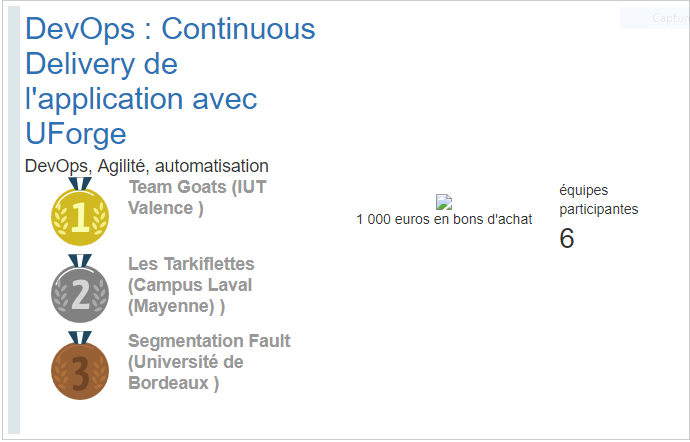Click the ribbon atop the bronze medal
This screenshot has height=442, width=690.
tap(80, 338)
